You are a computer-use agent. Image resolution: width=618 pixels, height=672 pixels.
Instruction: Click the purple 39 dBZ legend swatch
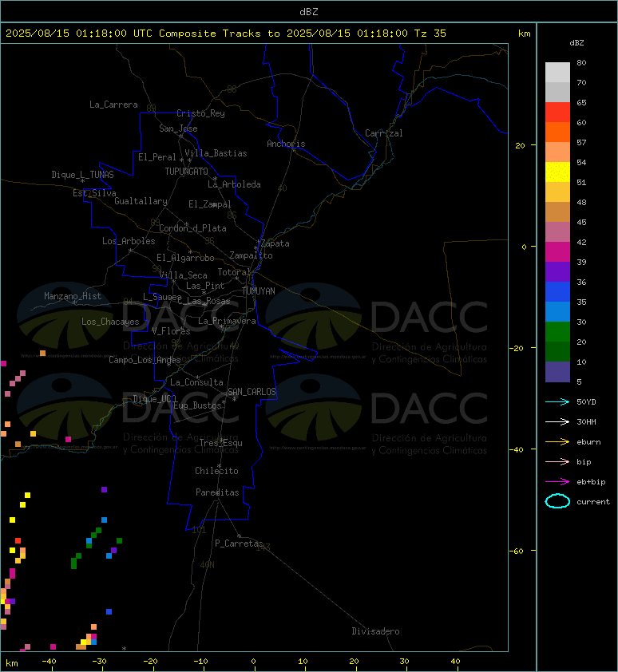tap(557, 272)
